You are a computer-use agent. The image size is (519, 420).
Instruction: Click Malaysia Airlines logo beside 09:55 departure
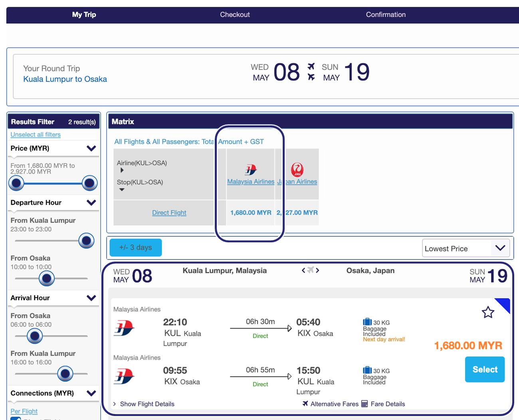click(x=124, y=376)
